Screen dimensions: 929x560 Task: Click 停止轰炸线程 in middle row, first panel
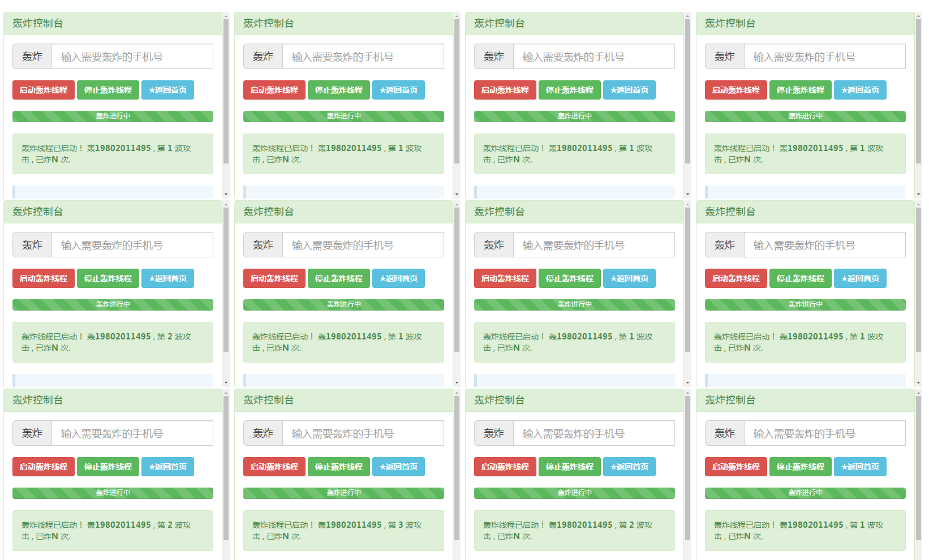click(108, 278)
